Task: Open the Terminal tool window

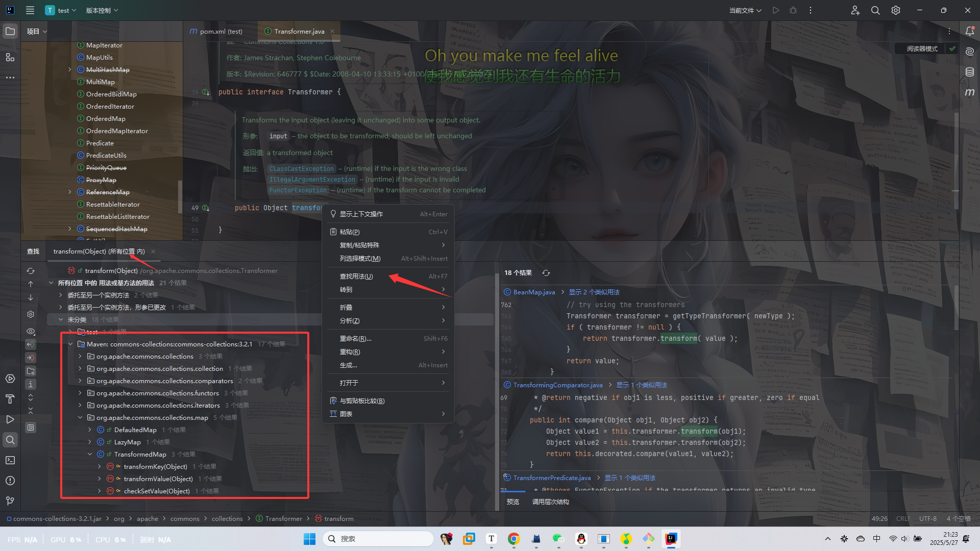Action: [x=10, y=460]
